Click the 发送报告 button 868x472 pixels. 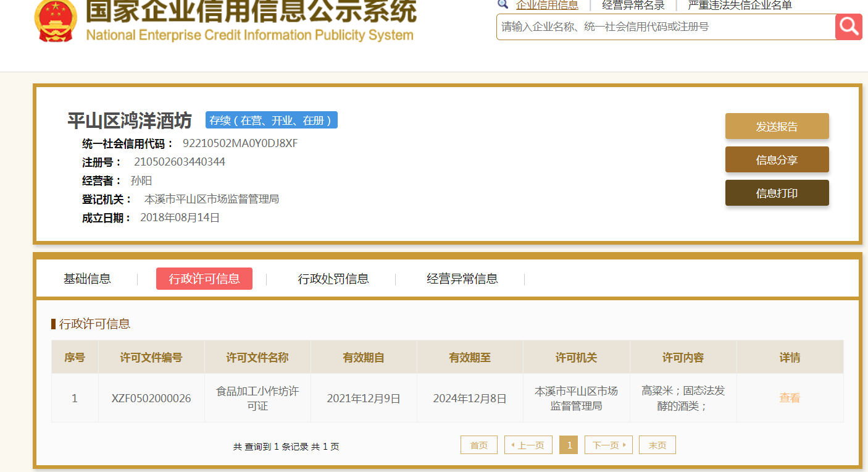pyautogui.click(x=777, y=126)
